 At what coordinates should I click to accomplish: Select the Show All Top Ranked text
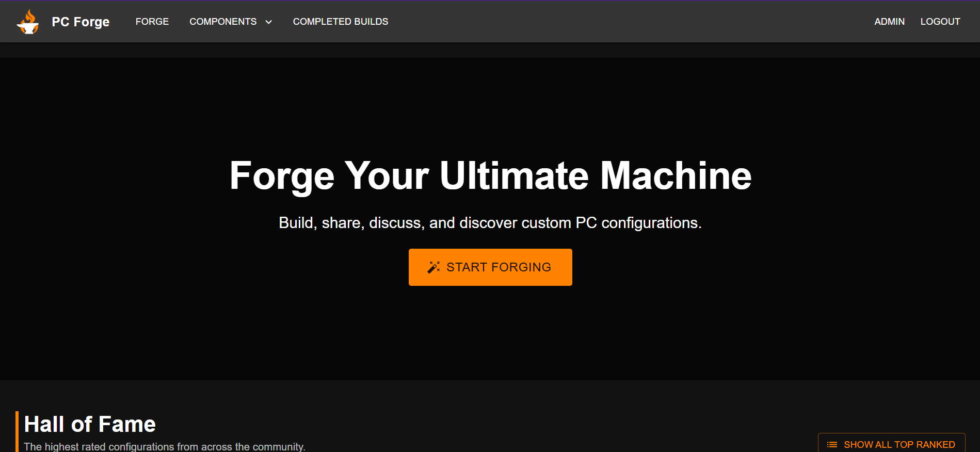point(899,445)
